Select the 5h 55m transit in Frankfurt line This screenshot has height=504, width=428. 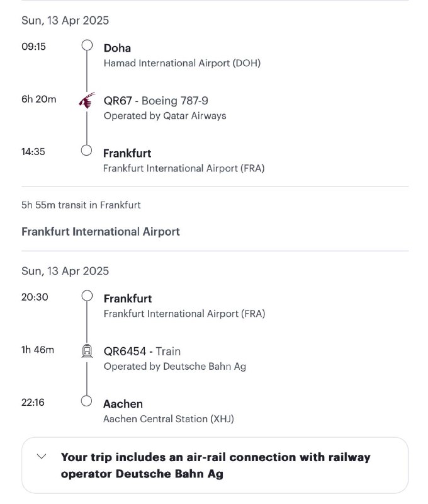[81, 205]
